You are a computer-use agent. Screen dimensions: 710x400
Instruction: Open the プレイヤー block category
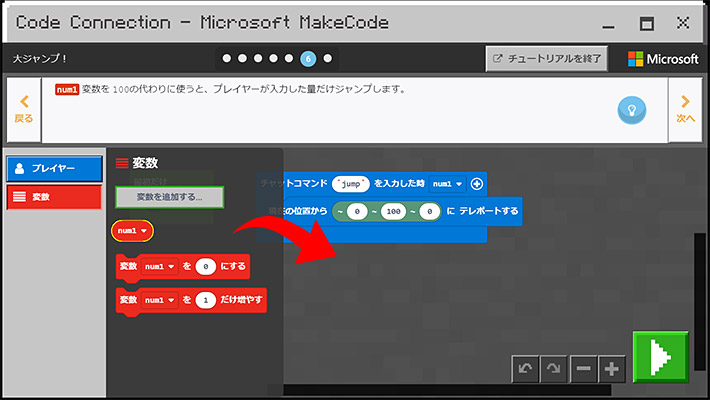[x=55, y=169]
